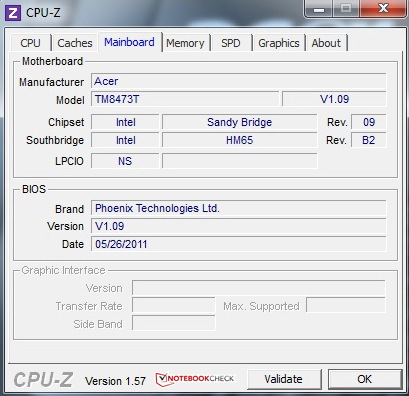
Task: Select the HM65 southbridge value
Action: 240,140
